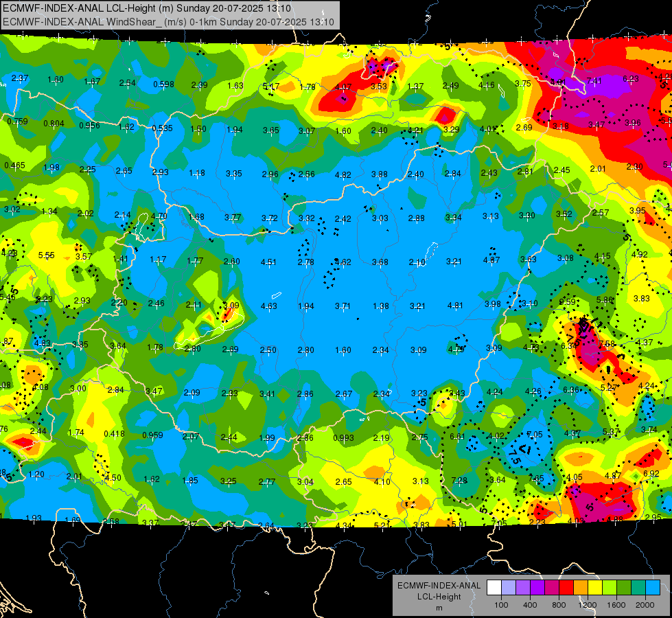
Task: Click the wind shear value 5.27
Action: pos(609,388)
